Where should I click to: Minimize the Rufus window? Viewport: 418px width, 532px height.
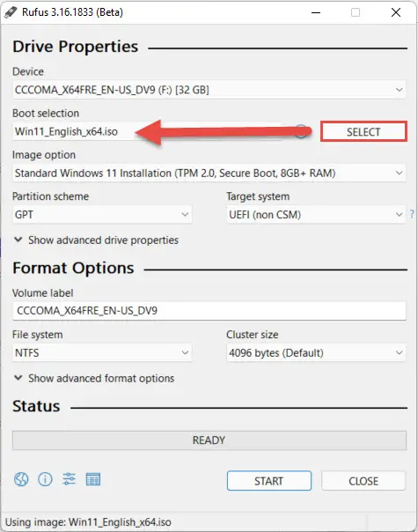pos(316,12)
